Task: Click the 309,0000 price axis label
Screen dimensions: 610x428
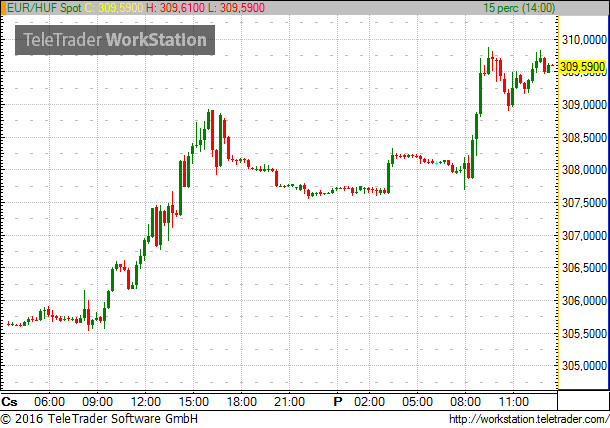Action: click(x=584, y=105)
